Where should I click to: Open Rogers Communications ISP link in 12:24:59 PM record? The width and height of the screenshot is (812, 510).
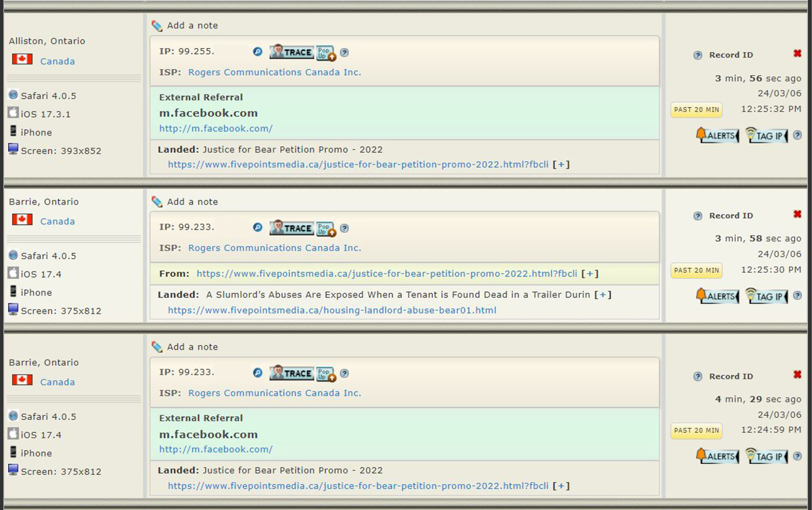click(275, 393)
